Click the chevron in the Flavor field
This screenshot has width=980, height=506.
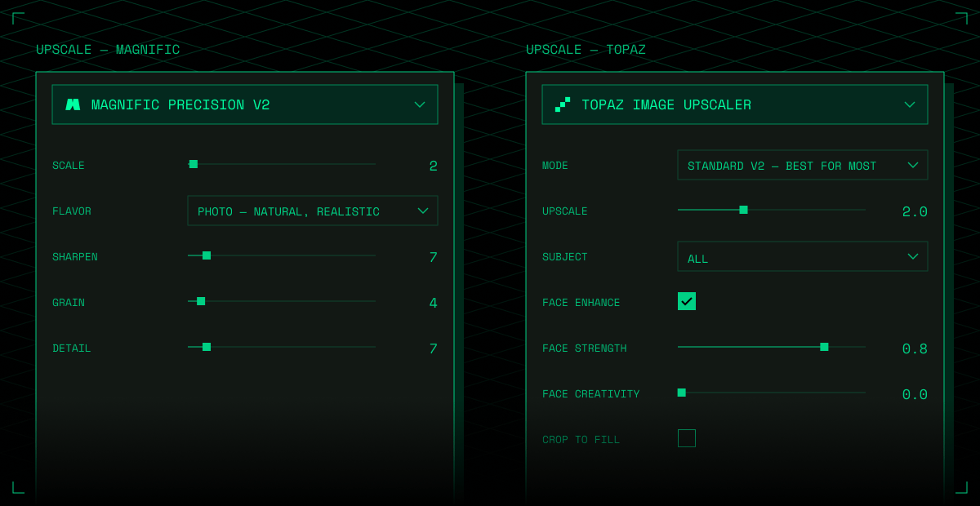point(423,211)
